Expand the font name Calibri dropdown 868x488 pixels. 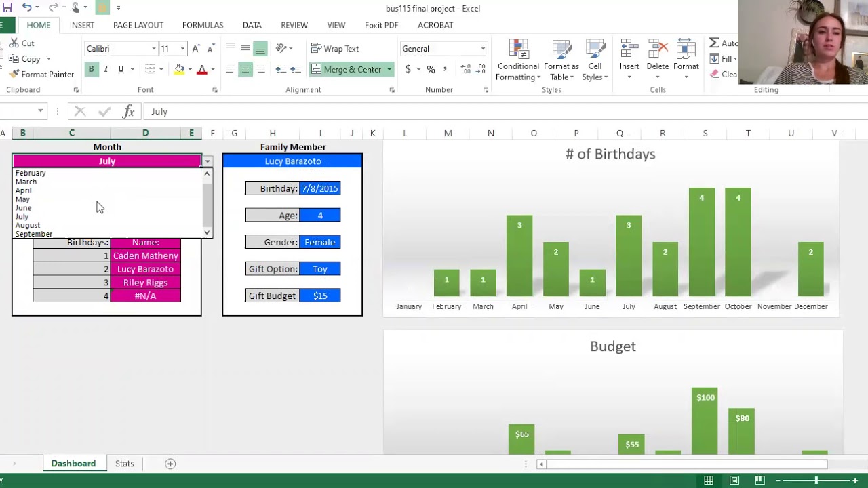pyautogui.click(x=154, y=49)
